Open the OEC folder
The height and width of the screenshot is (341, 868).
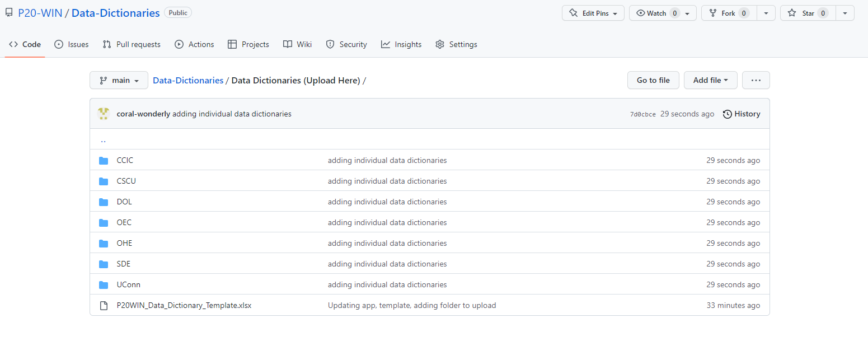click(x=124, y=222)
